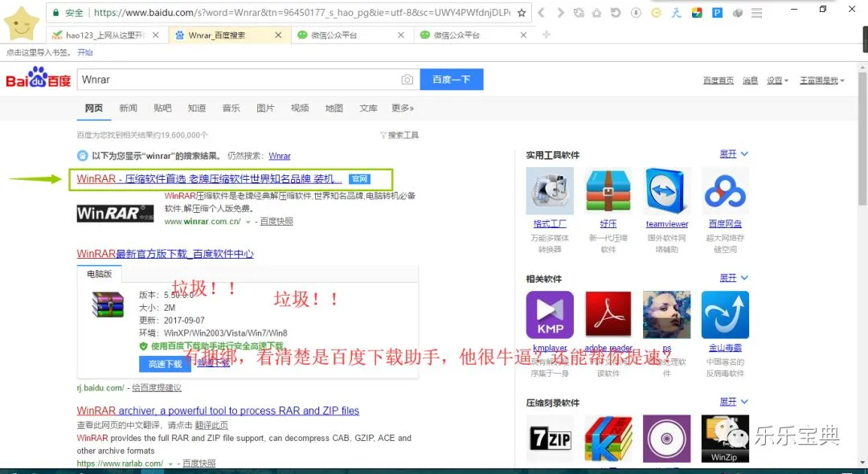868x474 pixels.
Task: Click 给百度提建议 link
Action: (x=157, y=388)
